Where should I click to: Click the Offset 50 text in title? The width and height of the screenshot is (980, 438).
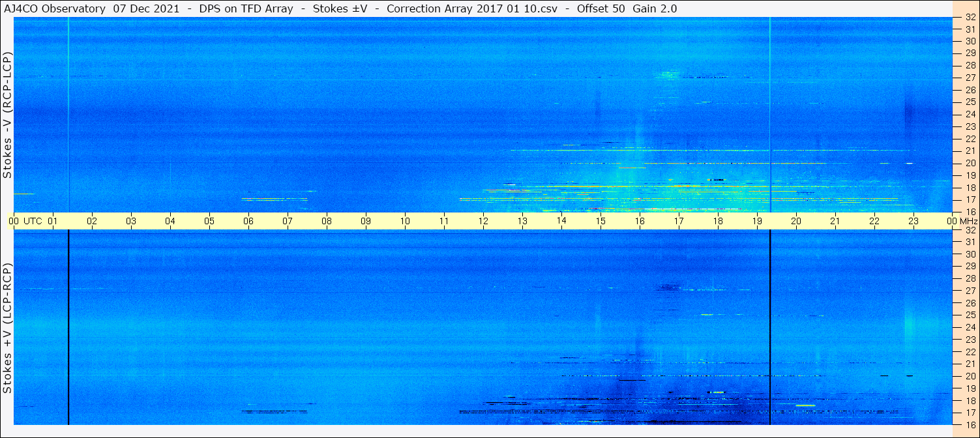coord(601,8)
